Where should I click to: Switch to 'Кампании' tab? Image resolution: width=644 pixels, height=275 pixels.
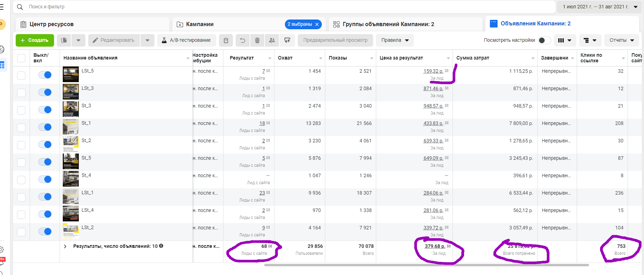249,24
